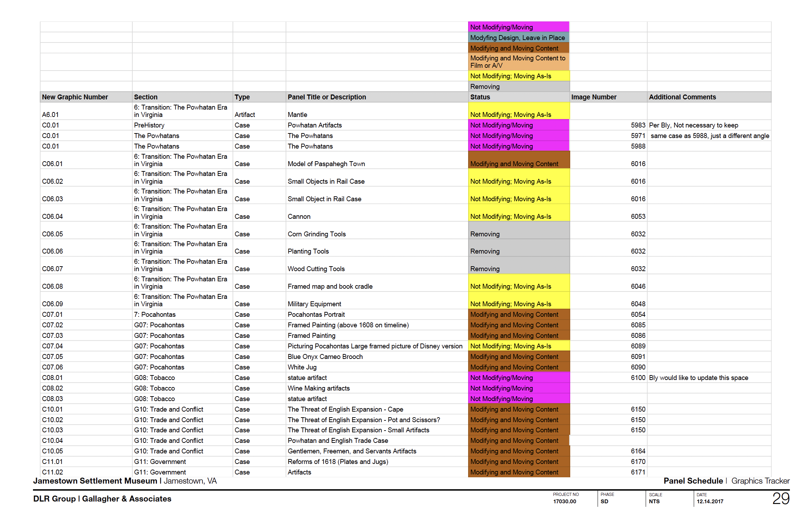Select the Image Number column header

(x=594, y=97)
